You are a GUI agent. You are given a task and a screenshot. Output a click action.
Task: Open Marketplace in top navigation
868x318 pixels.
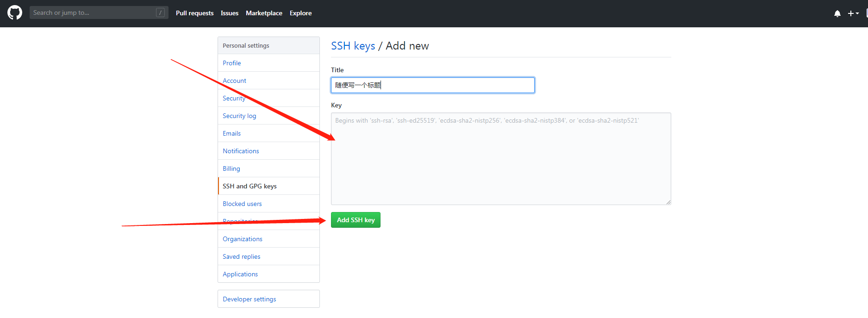264,13
